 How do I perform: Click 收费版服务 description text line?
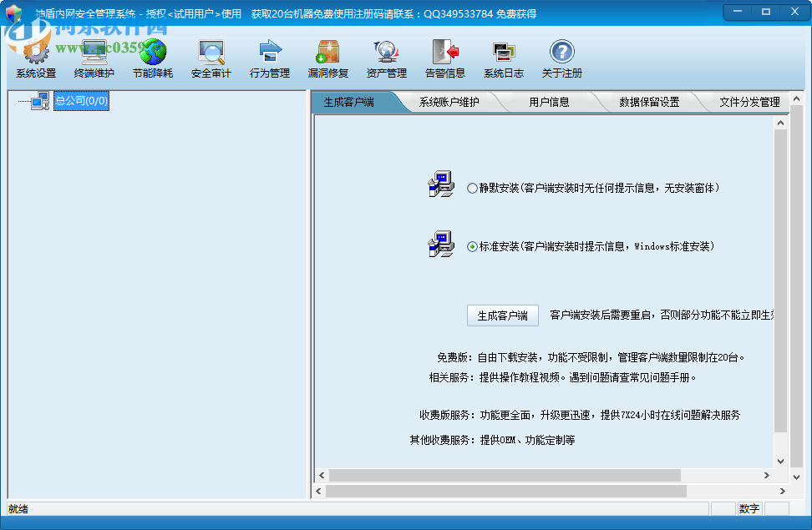pos(580,415)
